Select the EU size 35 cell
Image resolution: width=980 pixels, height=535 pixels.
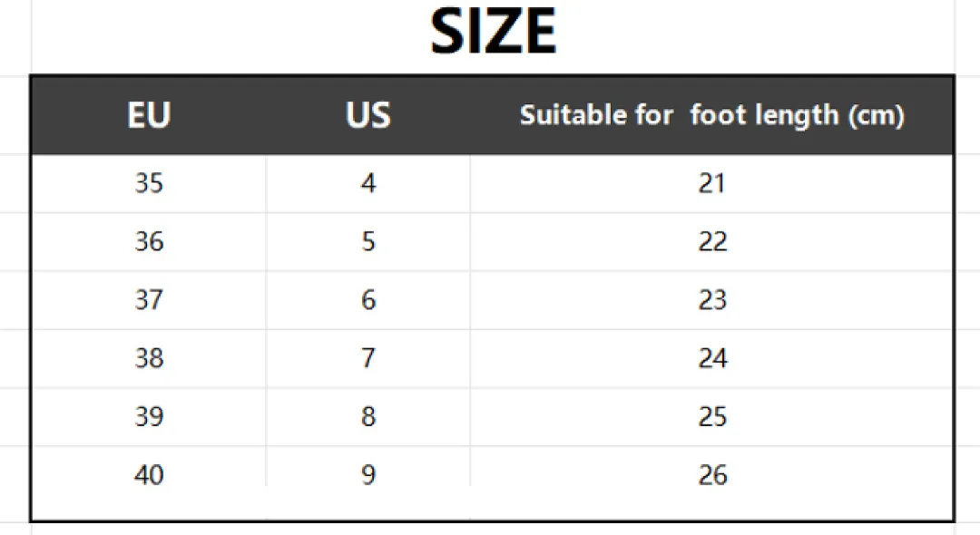tap(149, 183)
